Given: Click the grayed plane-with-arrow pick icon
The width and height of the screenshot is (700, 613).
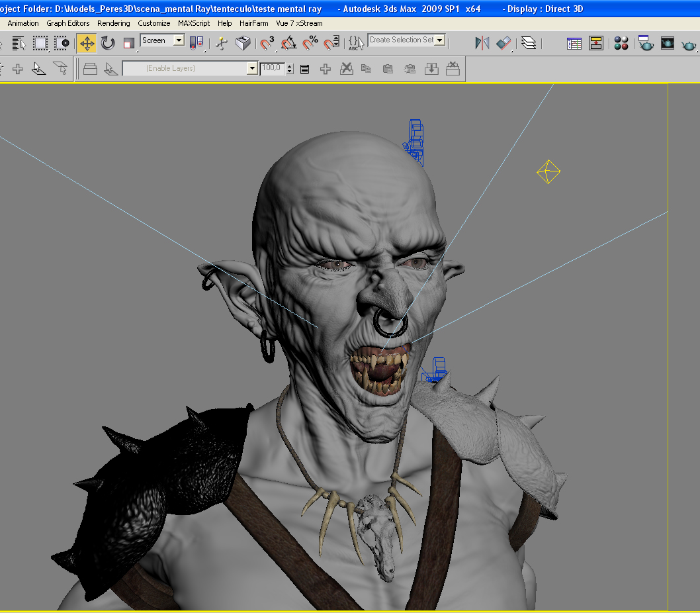Looking at the screenshot, I should coord(60,69).
